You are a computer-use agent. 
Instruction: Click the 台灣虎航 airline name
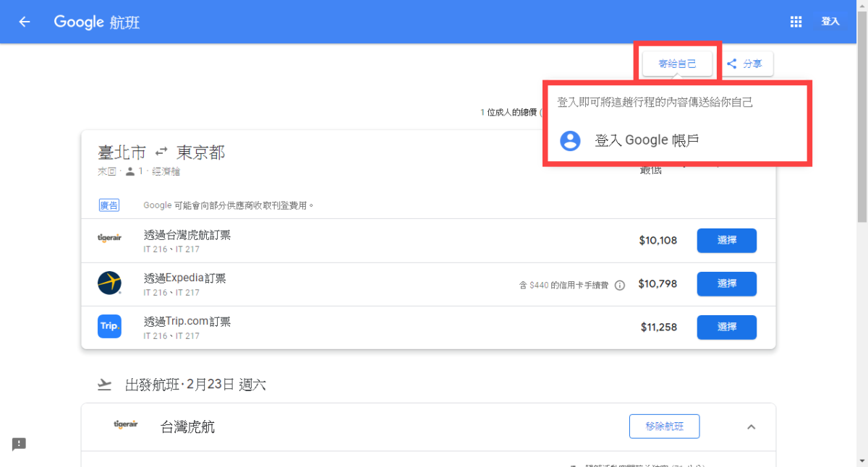coord(187,427)
